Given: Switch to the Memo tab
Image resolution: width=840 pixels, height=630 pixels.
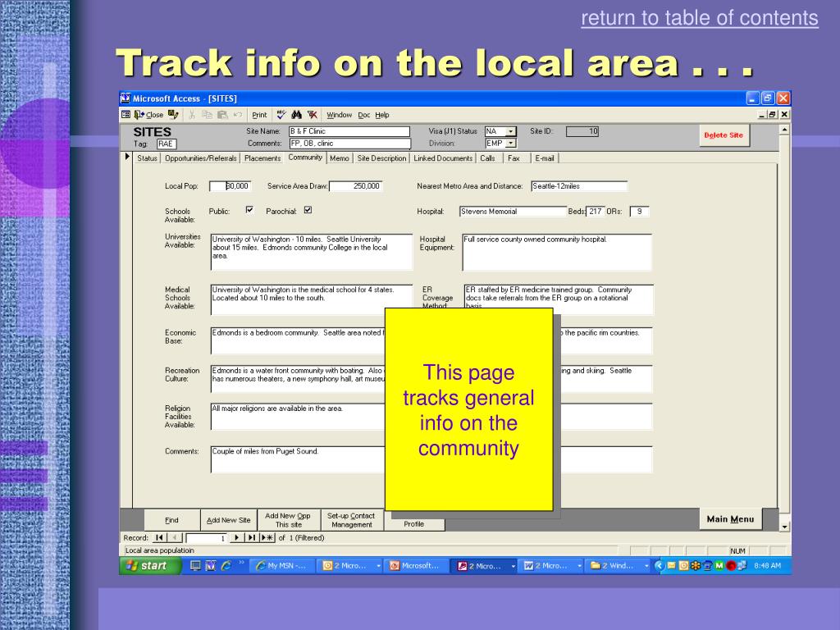Looking at the screenshot, I should (339, 158).
